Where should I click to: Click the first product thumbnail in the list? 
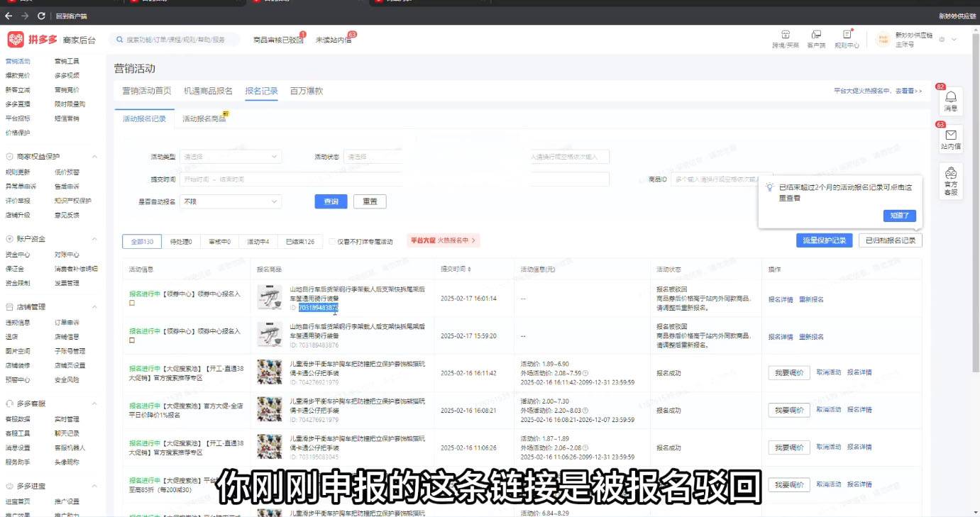pyautogui.click(x=270, y=297)
